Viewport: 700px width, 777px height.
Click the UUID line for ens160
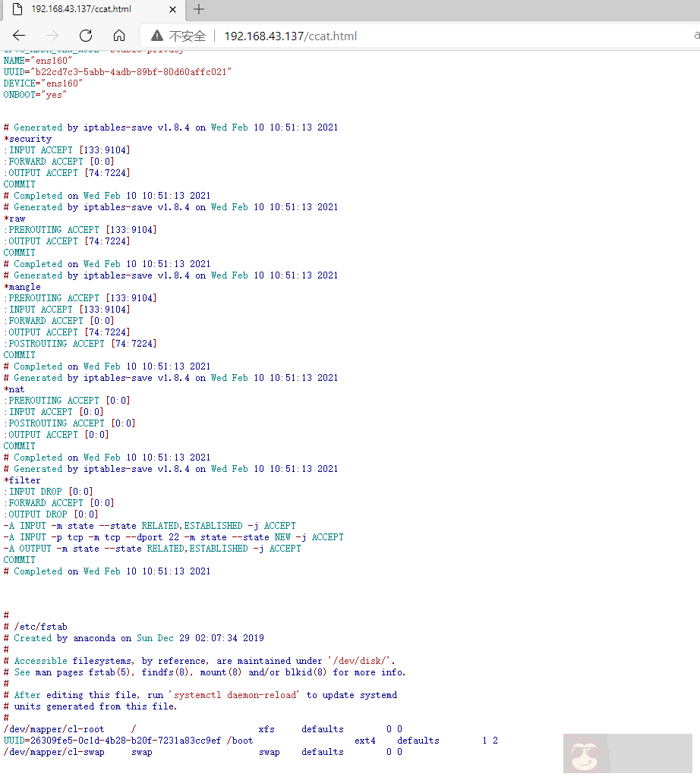pos(118,71)
